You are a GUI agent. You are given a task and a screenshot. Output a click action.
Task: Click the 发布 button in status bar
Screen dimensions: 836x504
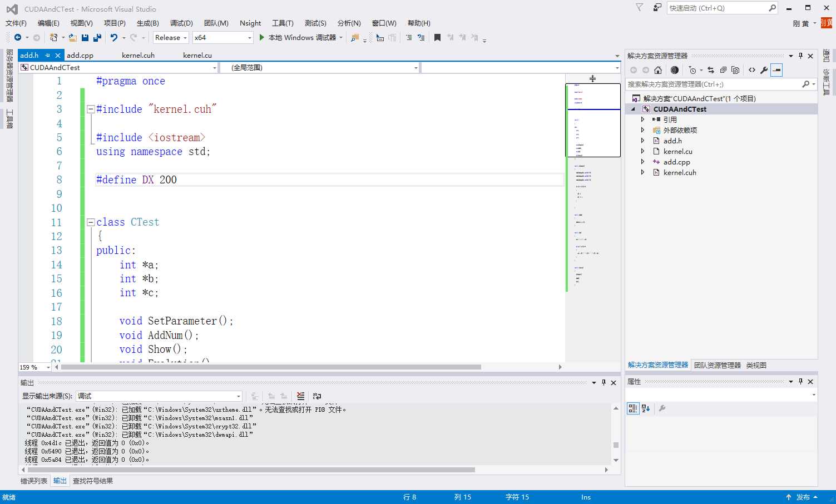coord(802,497)
